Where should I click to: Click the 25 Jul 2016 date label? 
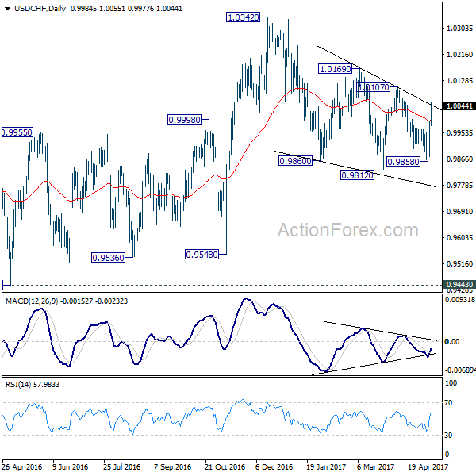pyautogui.click(x=121, y=466)
